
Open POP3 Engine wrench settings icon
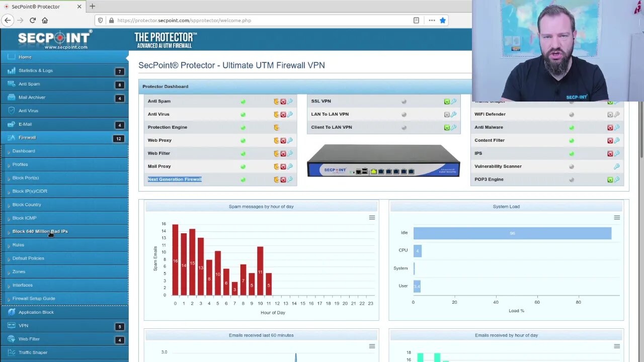point(617,179)
